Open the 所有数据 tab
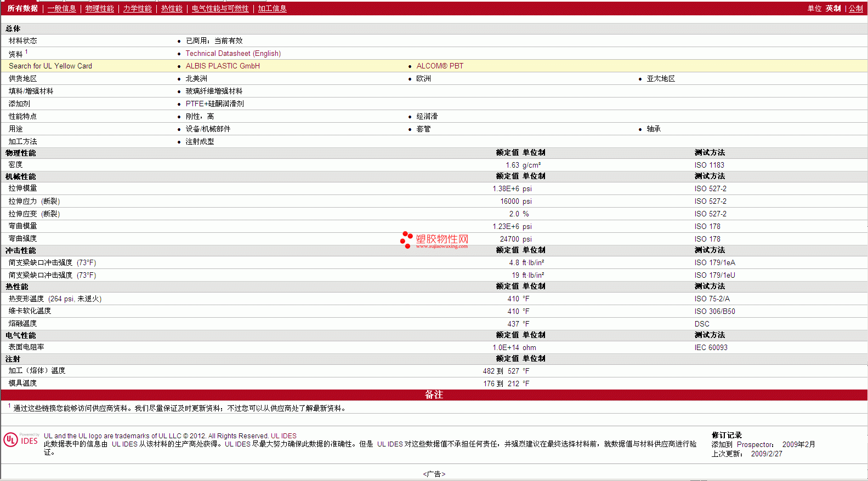This screenshot has width=868, height=481. [x=22, y=9]
